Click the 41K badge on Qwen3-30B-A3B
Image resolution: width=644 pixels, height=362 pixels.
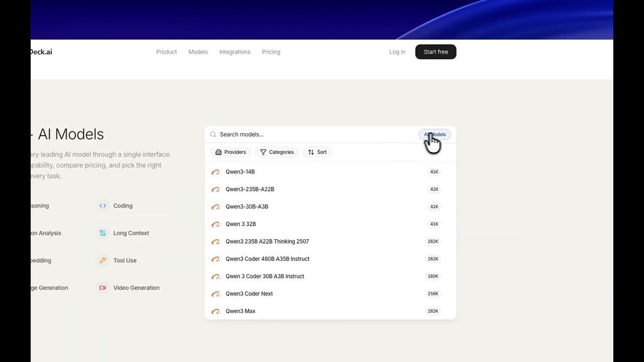(x=434, y=207)
